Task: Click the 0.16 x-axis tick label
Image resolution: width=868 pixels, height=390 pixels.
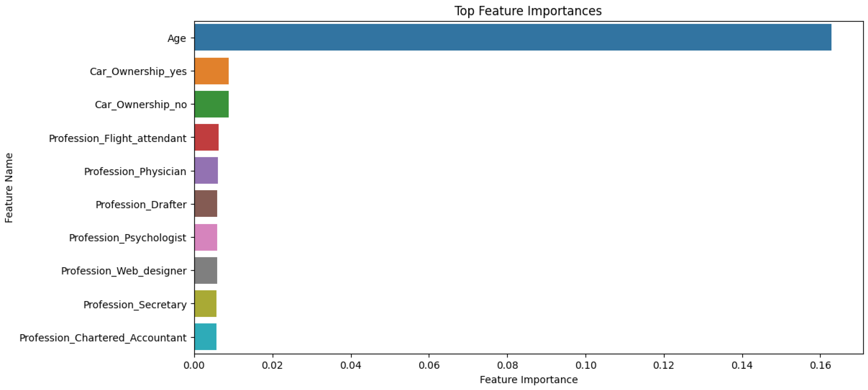Action: (x=820, y=365)
